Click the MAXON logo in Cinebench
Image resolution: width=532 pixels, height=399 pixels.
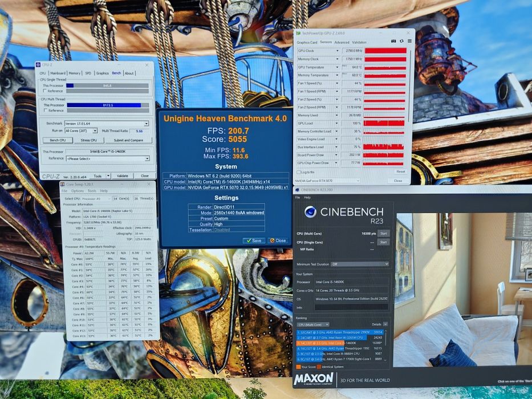314,378
